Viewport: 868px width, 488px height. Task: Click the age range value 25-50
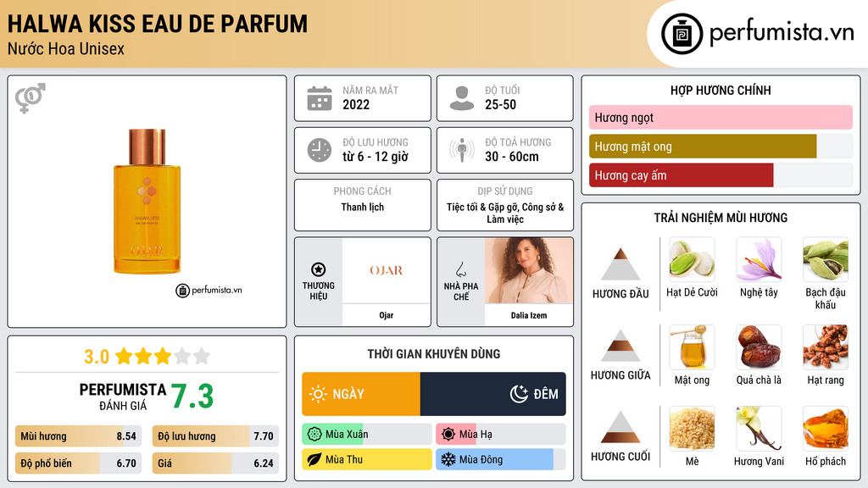(x=500, y=104)
